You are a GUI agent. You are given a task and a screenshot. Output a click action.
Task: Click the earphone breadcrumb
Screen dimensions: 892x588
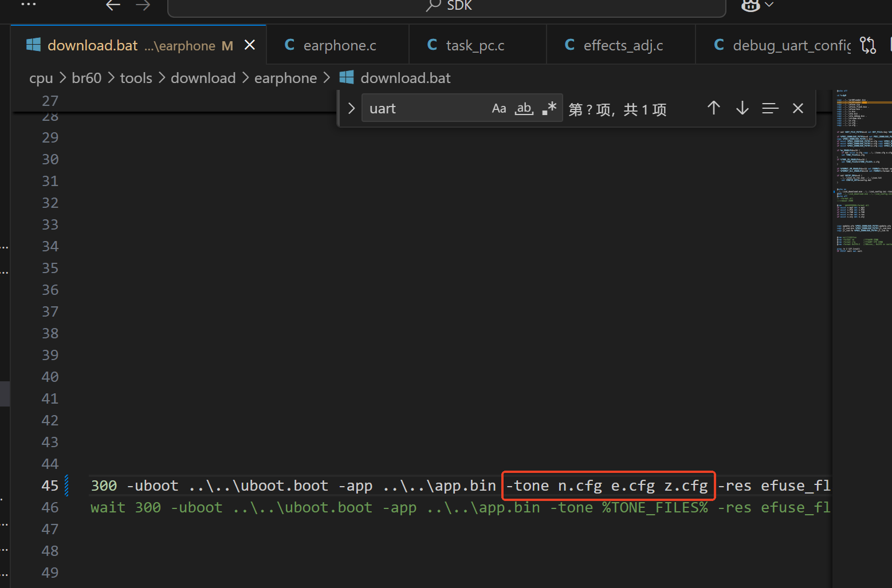click(x=286, y=78)
